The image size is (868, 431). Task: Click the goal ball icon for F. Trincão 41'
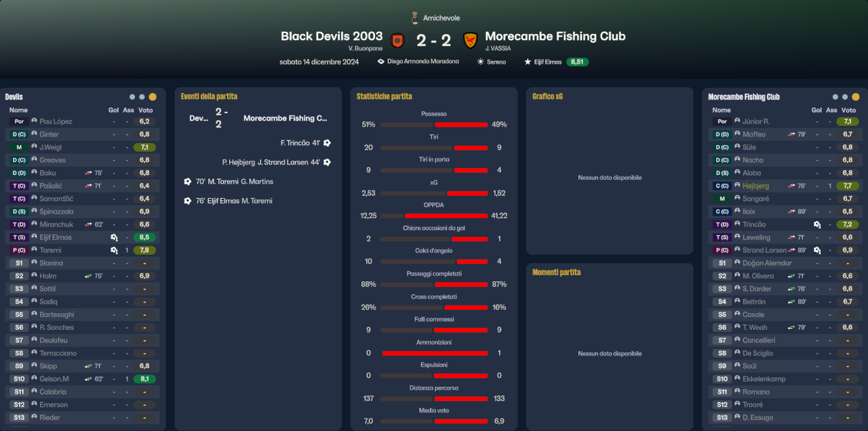tap(327, 143)
